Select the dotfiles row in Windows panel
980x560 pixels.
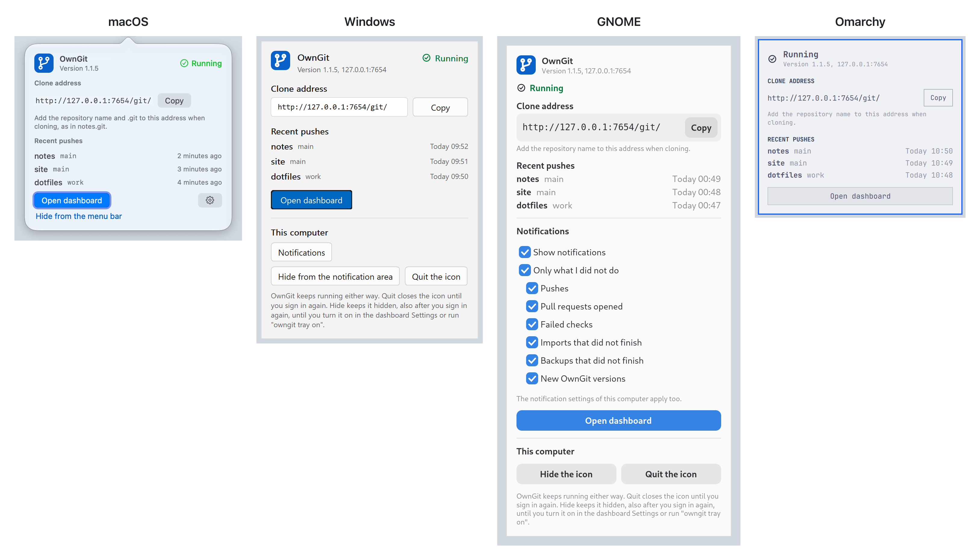tap(369, 177)
